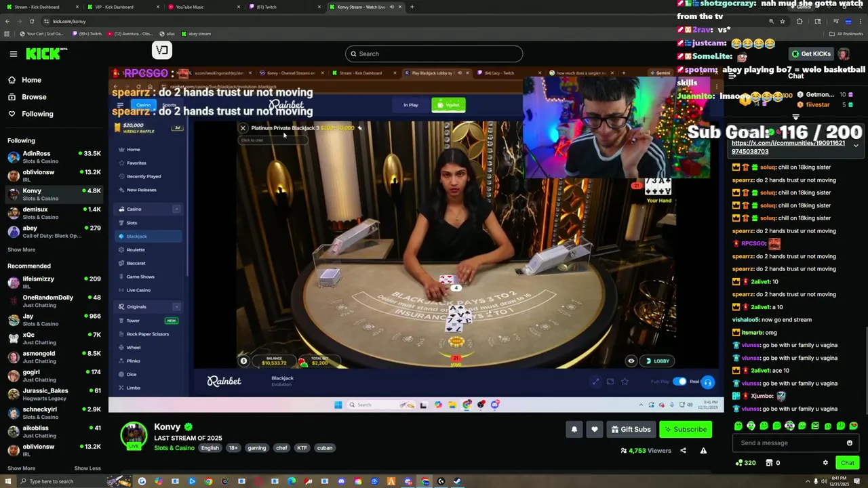Open the emoji picker in message box

[x=849, y=443]
